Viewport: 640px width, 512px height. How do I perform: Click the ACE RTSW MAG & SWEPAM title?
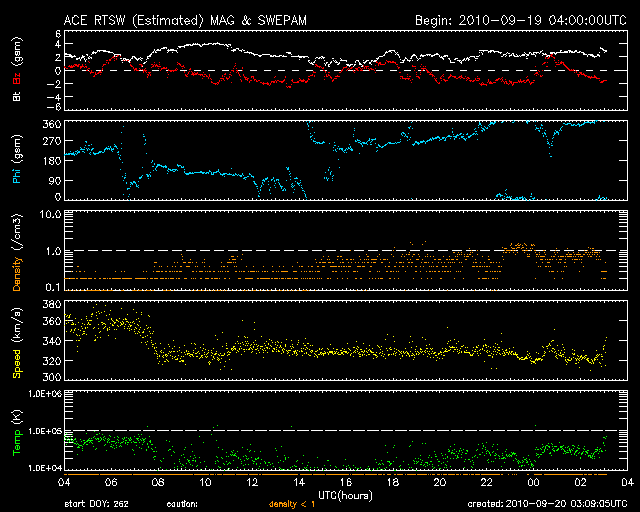(x=185, y=21)
